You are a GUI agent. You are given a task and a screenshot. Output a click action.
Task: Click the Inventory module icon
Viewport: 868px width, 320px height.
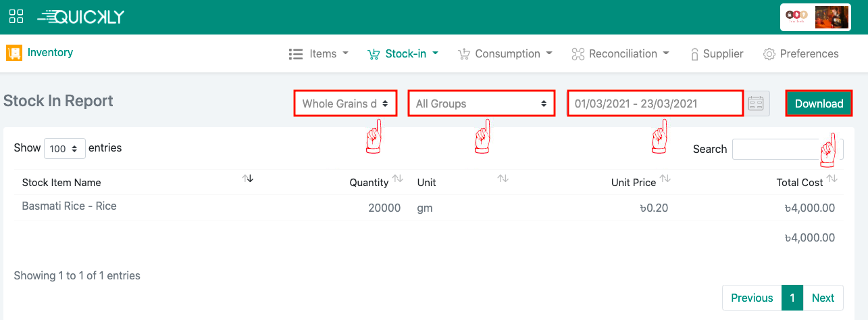[14, 53]
